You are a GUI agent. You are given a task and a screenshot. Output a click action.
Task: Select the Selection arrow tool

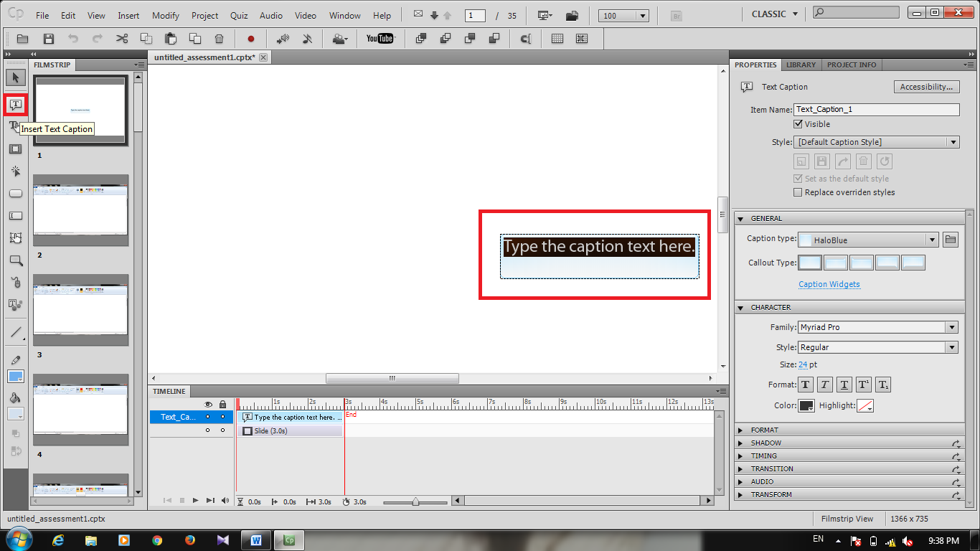tap(16, 77)
